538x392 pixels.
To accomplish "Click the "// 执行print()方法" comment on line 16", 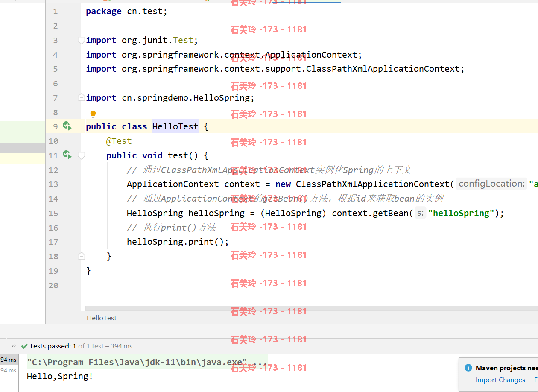I will [171, 227].
